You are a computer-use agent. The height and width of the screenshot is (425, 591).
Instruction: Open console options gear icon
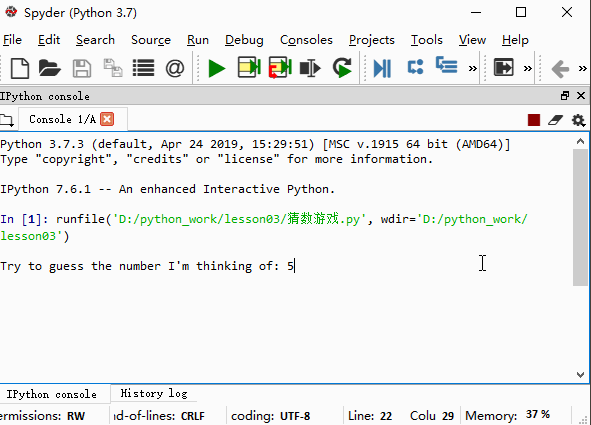coord(578,120)
